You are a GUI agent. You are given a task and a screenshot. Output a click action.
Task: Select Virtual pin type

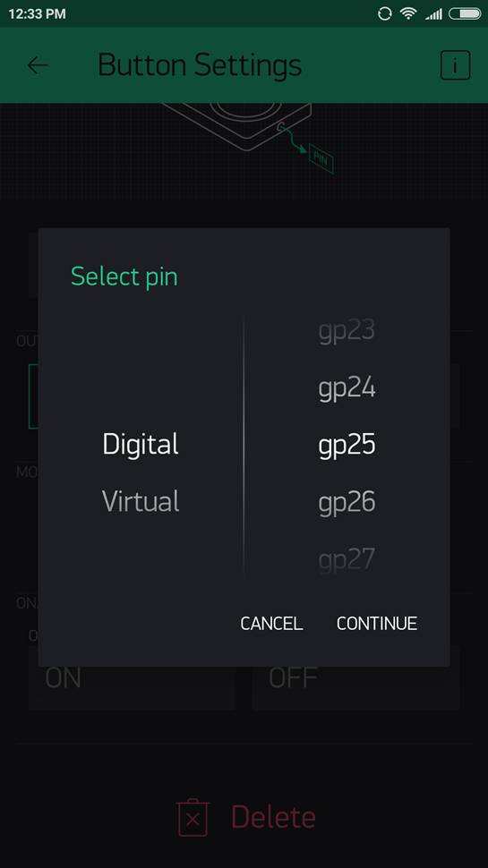pyautogui.click(x=141, y=501)
